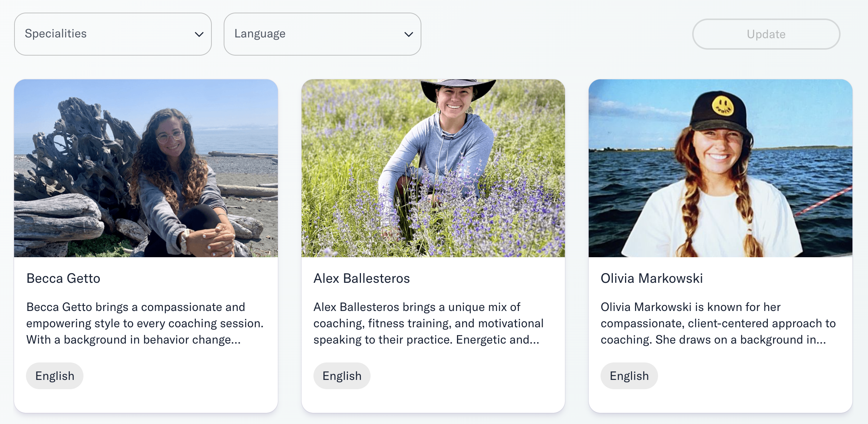Viewport: 868px width, 424px height.
Task: Click Becca Getto's bio description text
Action: [x=145, y=323]
